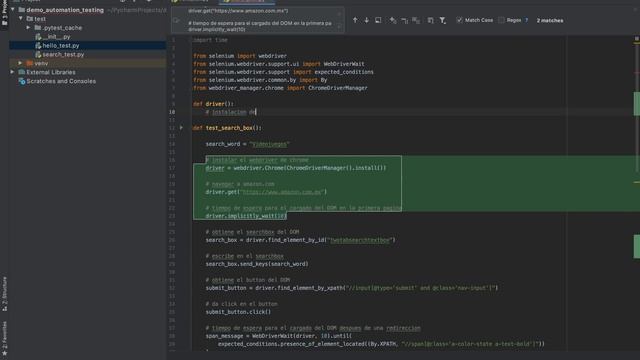Open the Favorites tool window tab

click(x=4, y=338)
